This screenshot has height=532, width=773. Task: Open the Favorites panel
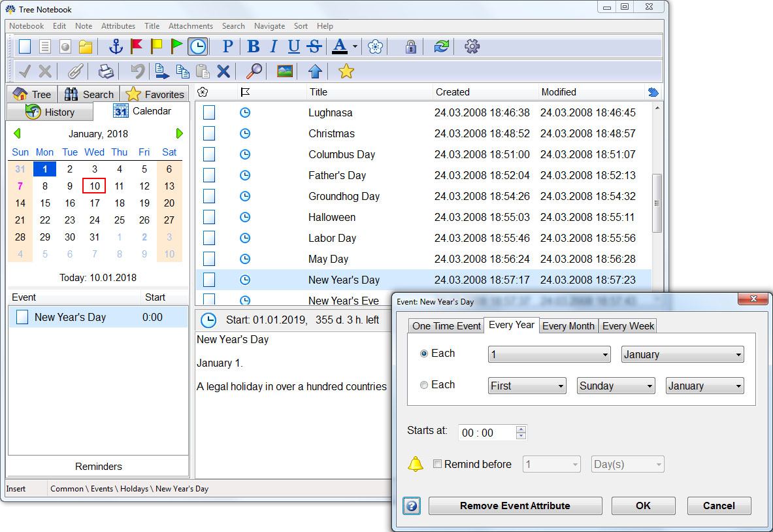pos(154,94)
